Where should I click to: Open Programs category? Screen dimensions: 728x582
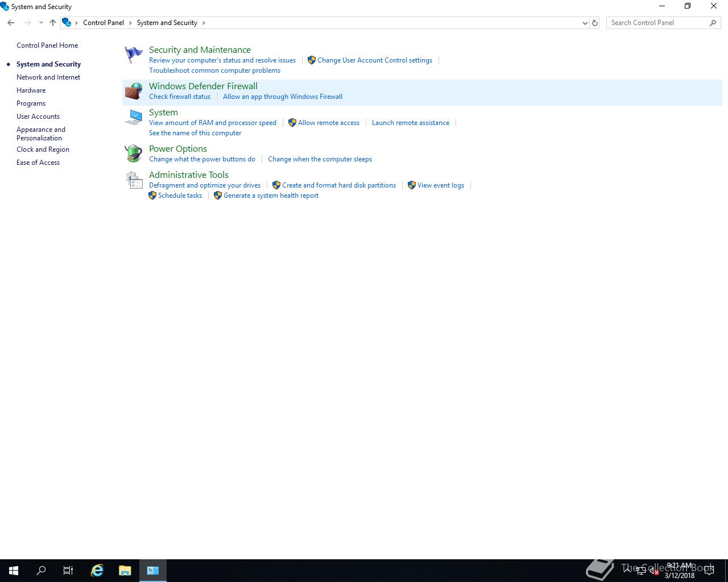coord(31,103)
